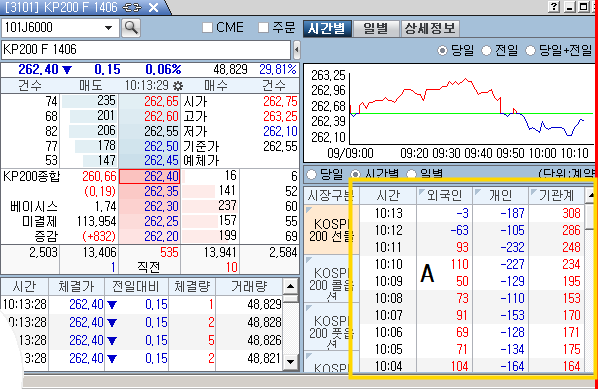The width and height of the screenshot is (598, 389).
Task: Click the trade list scroll up arrow
Action: [290, 286]
